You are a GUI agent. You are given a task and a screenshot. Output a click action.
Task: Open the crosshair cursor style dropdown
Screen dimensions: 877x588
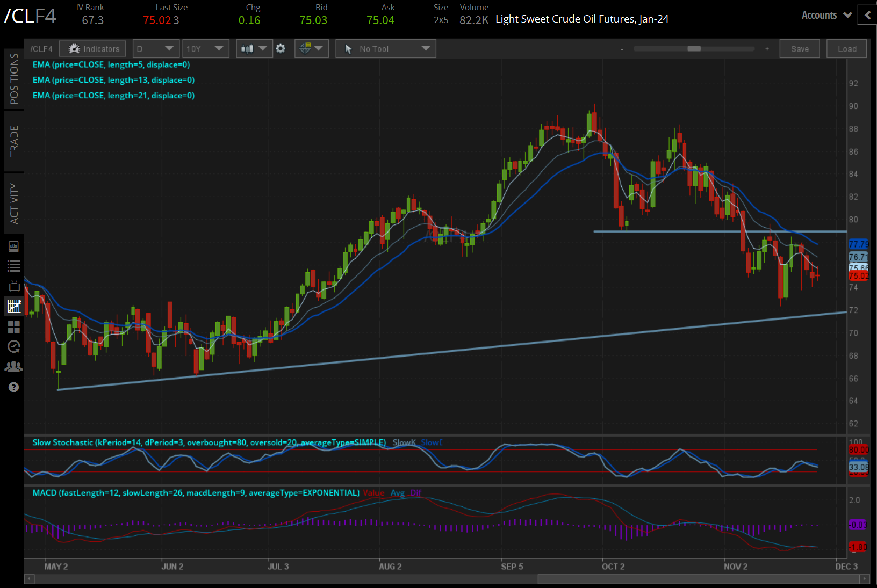311,49
